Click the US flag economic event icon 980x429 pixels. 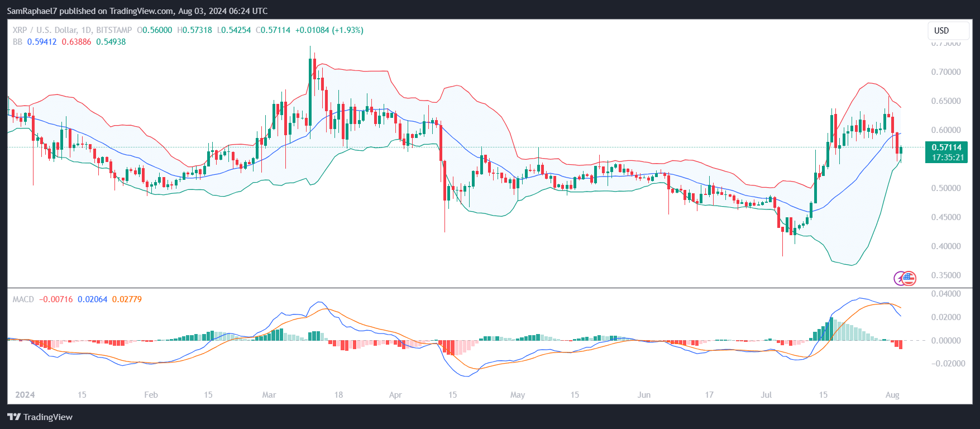click(909, 278)
